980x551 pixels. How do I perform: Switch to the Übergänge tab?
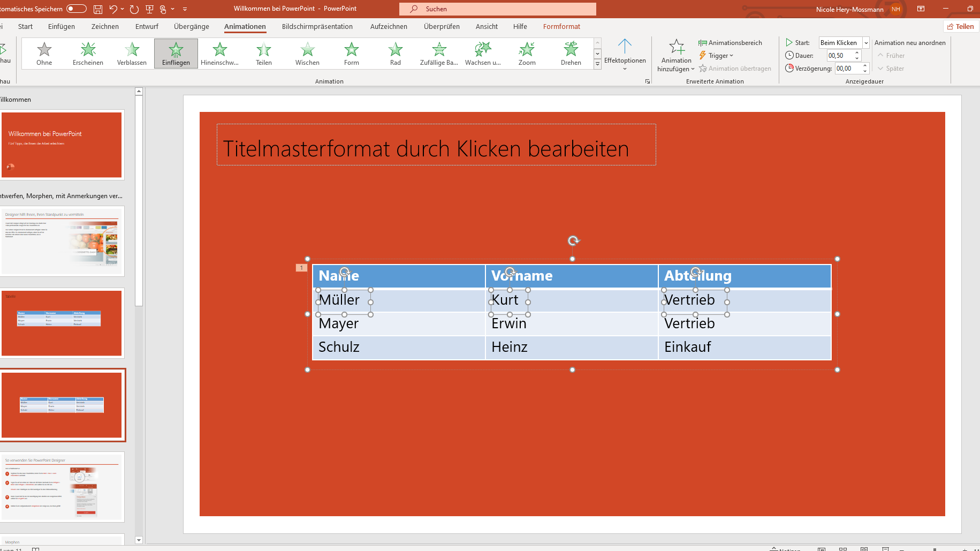pos(191,26)
